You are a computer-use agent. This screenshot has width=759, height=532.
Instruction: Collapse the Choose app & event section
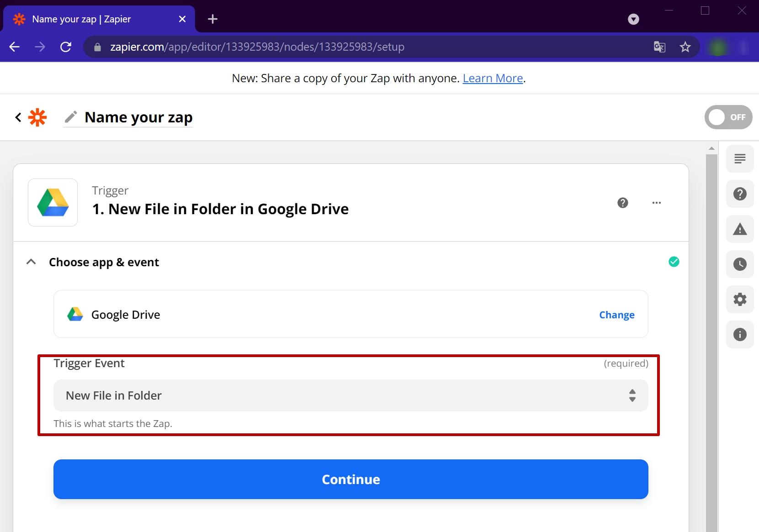31,262
